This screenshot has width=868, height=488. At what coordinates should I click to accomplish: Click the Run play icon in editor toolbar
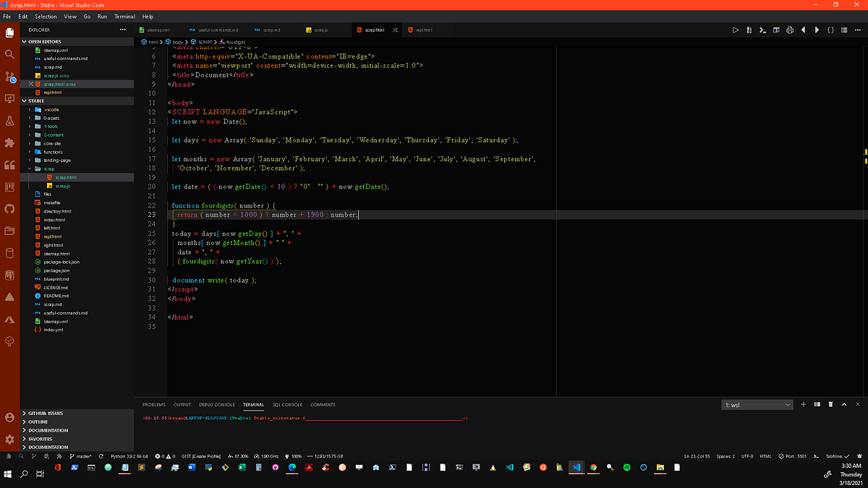pyautogui.click(x=735, y=30)
